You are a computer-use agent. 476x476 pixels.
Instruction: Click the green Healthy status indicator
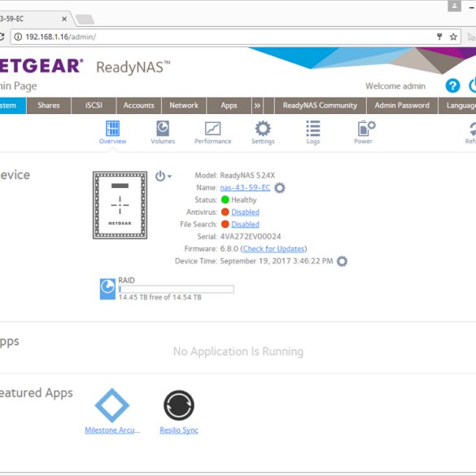pyautogui.click(x=225, y=199)
